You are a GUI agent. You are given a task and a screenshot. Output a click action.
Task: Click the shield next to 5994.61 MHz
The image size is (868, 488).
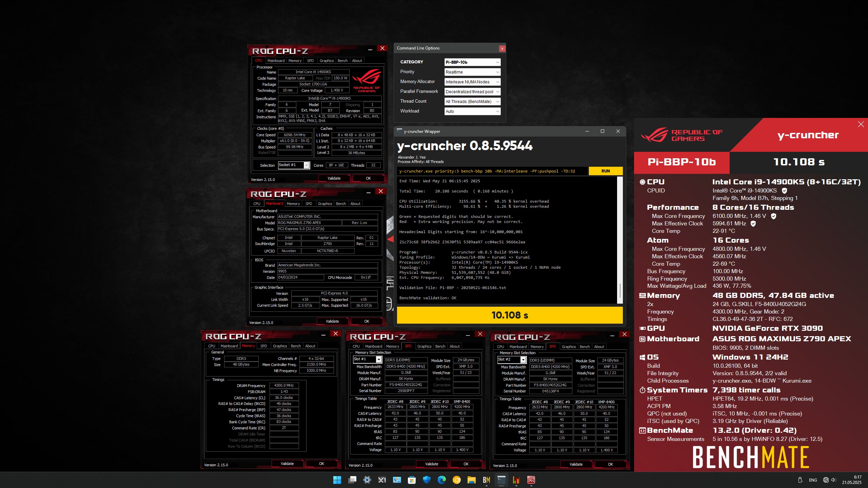pos(753,224)
